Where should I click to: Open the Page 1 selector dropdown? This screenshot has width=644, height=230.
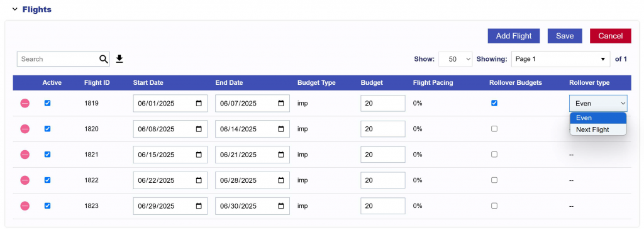tap(560, 59)
